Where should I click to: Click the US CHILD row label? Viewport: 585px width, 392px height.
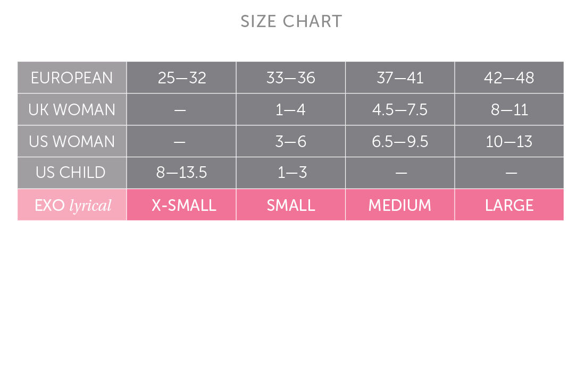[72, 173]
